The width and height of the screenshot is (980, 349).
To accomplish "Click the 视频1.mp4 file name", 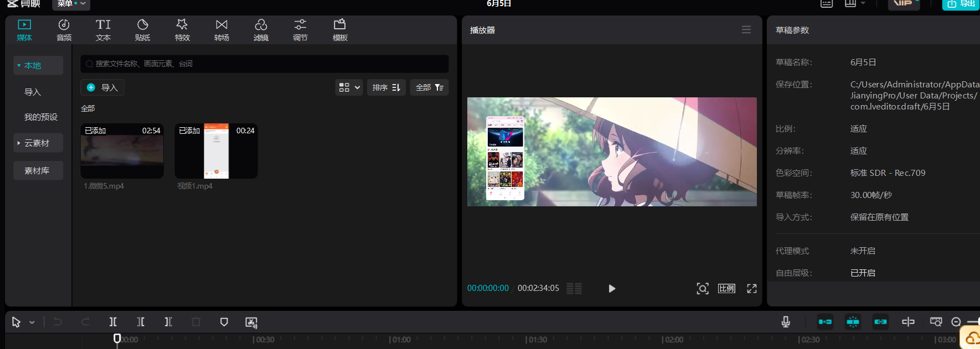I will [x=195, y=186].
